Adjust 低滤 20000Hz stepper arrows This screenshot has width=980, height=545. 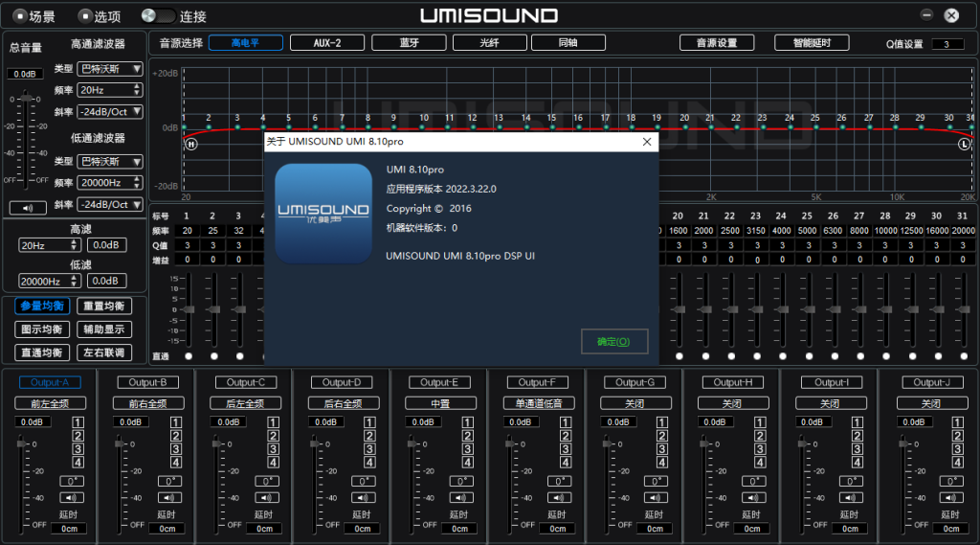(75, 282)
